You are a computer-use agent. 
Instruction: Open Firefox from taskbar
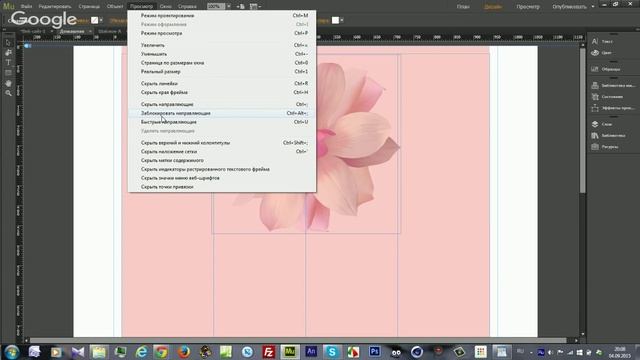point(183,352)
